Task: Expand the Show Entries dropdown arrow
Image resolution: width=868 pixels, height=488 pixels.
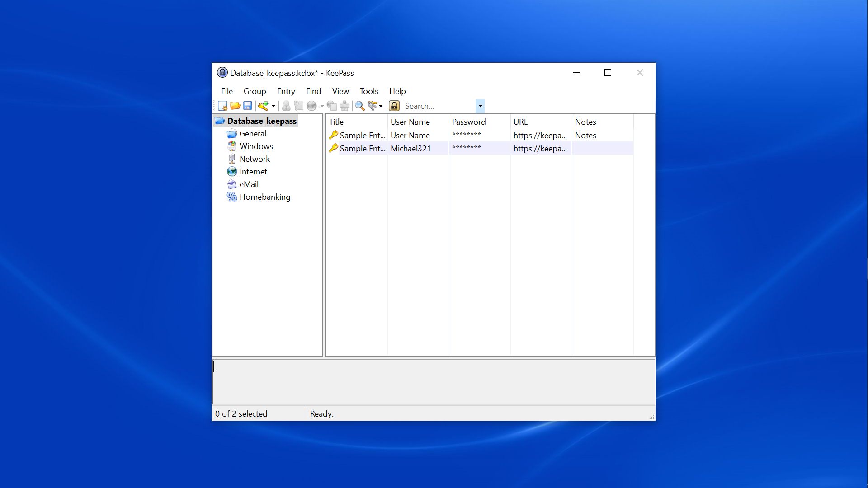Action: [x=381, y=106]
